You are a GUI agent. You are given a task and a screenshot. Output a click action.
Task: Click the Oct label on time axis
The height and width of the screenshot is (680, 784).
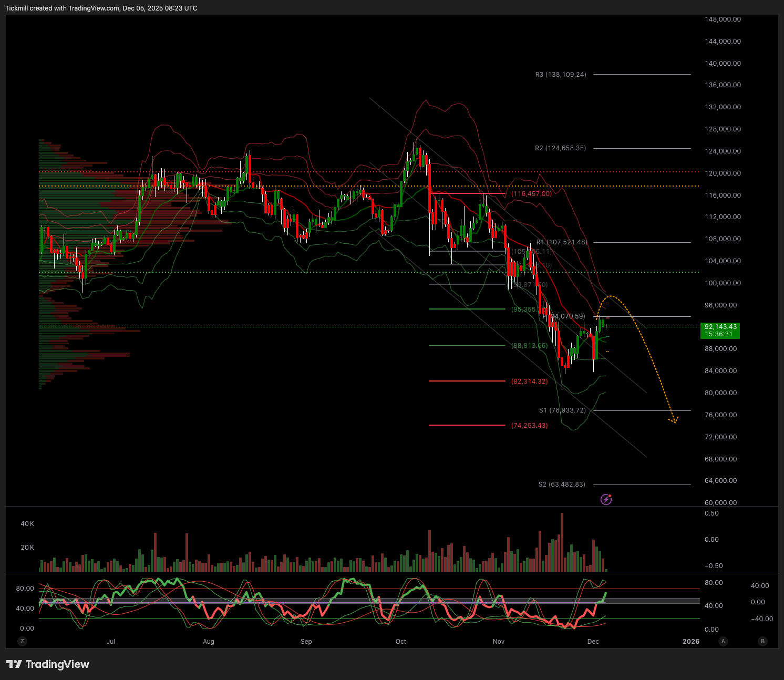[x=401, y=641]
